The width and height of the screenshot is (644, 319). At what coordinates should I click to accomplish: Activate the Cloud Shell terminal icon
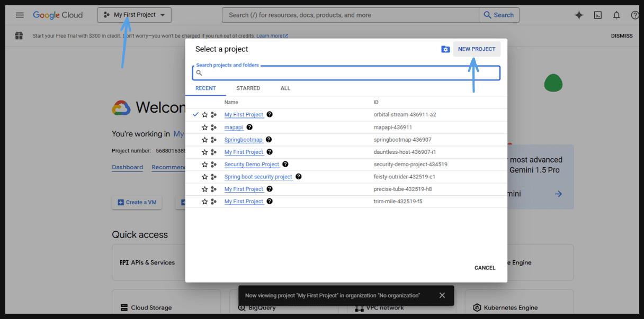[597, 15]
